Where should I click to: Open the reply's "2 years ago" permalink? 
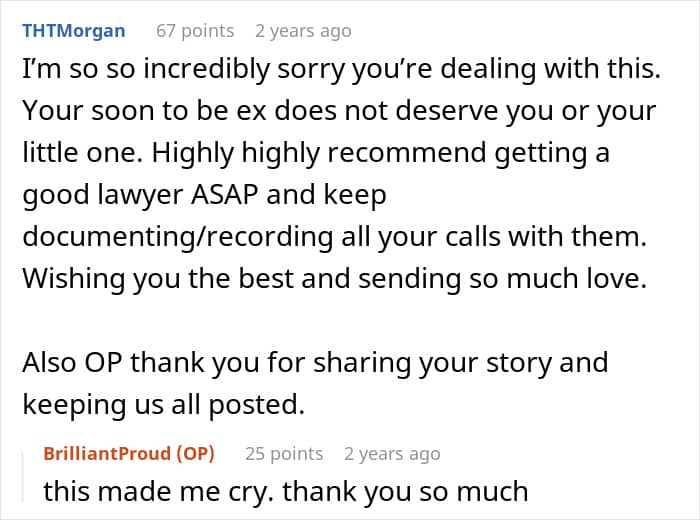(x=392, y=453)
